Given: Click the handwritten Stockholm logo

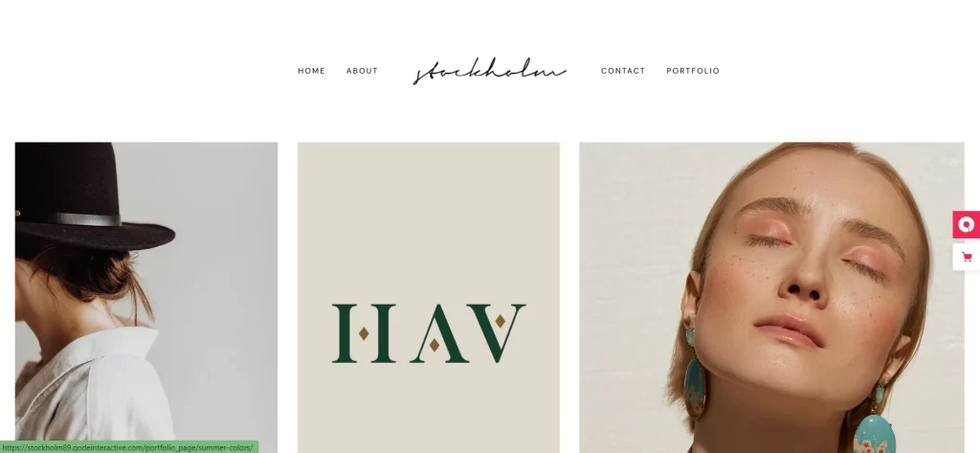Looking at the screenshot, I should pos(489,71).
